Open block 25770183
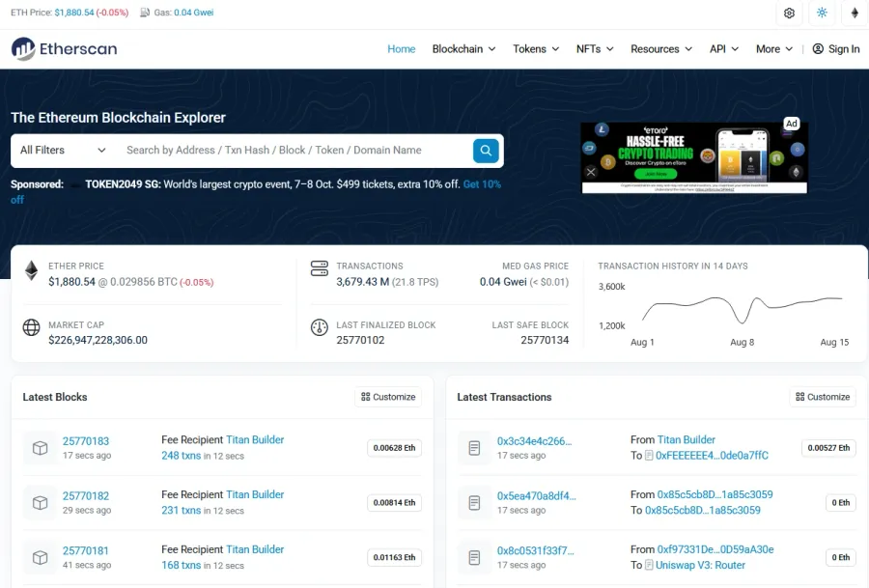This screenshot has width=869, height=588. pyautogui.click(x=86, y=441)
